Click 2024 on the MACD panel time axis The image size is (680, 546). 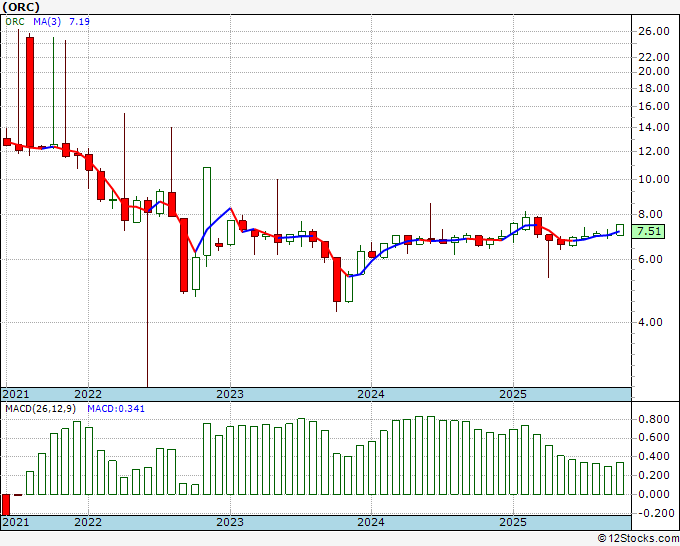(x=371, y=522)
